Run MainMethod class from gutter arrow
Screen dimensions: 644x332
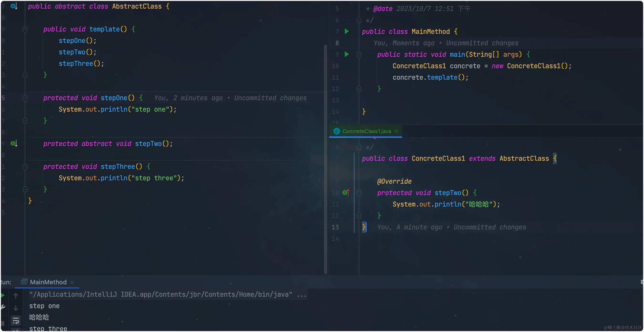(x=347, y=31)
